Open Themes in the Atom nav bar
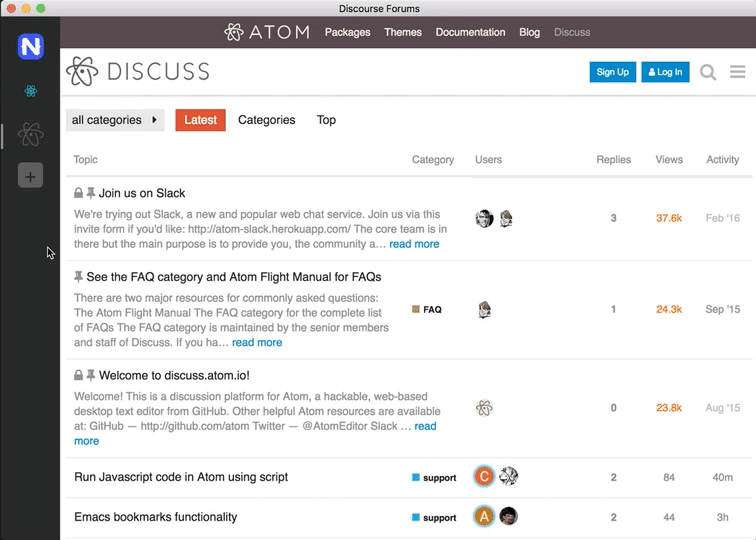 pyautogui.click(x=403, y=32)
